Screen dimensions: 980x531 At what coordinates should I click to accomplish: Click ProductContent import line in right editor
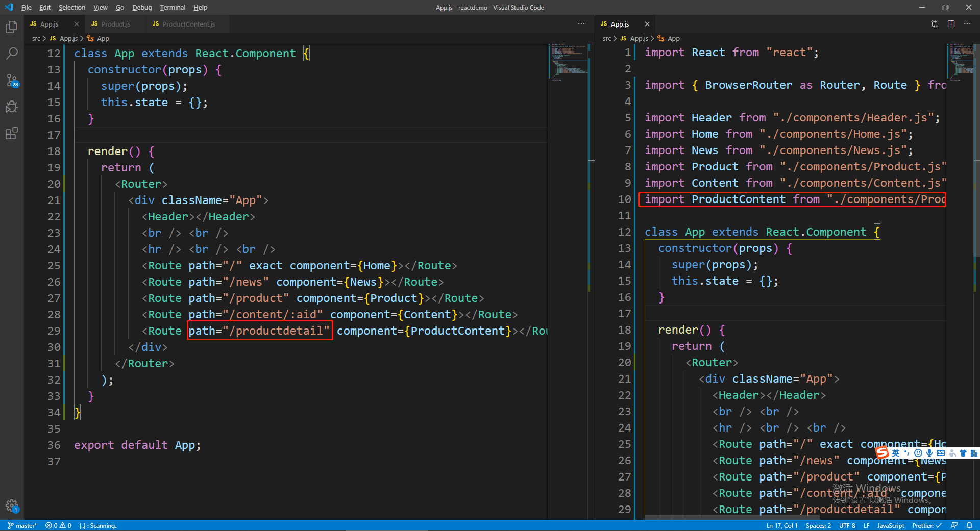click(792, 199)
